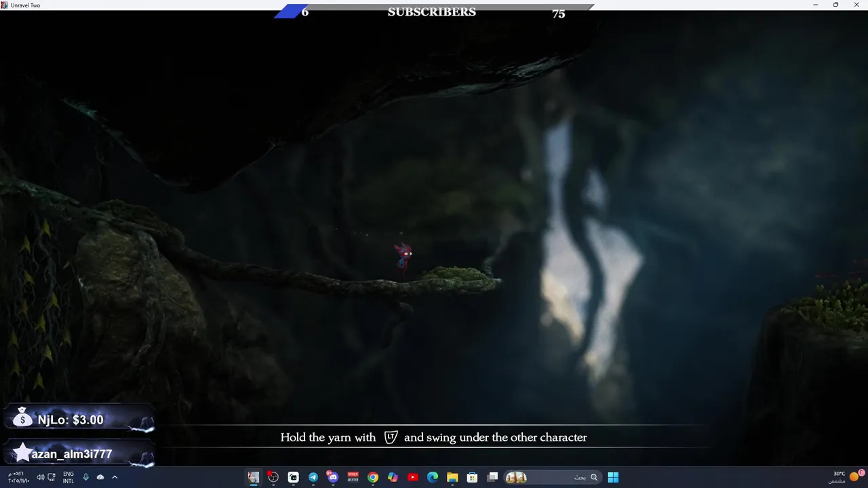Click the "Hold the yarn with" hint text
Viewport: 868px width, 488px height.
pos(328,438)
